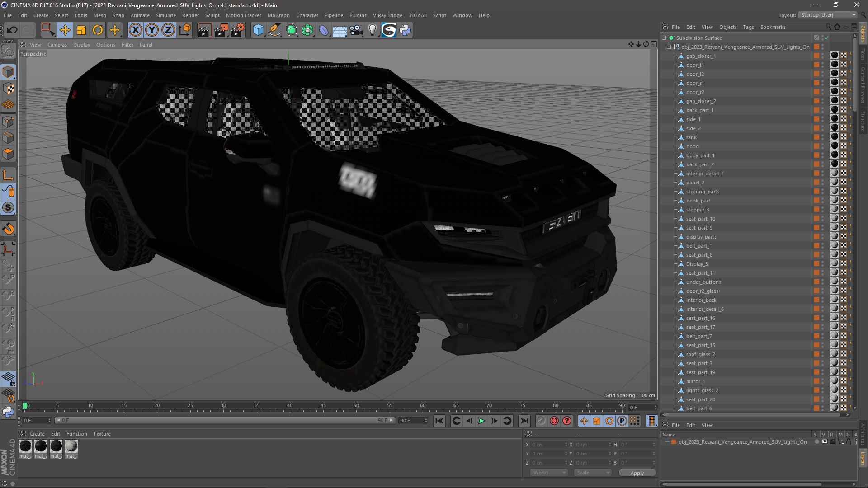This screenshot has width=868, height=488.
Task: Open the MoGraph menu
Action: tap(278, 15)
